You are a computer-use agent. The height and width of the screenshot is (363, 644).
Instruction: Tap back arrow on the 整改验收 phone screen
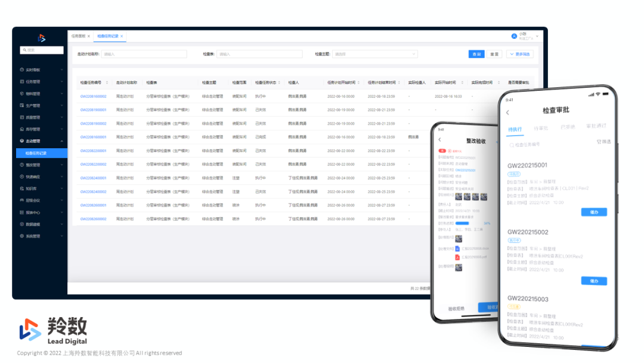pyautogui.click(x=439, y=140)
